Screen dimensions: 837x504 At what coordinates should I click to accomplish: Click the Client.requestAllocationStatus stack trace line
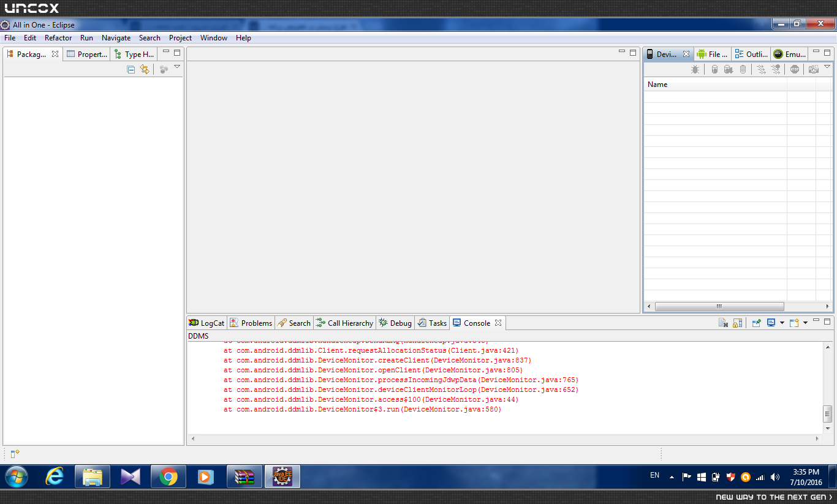pyautogui.click(x=371, y=350)
